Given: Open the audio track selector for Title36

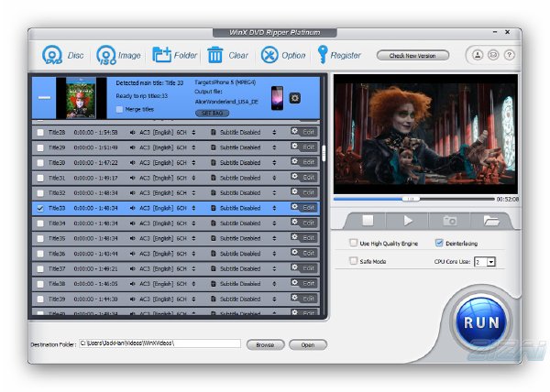Looking at the screenshot, I should (193, 254).
